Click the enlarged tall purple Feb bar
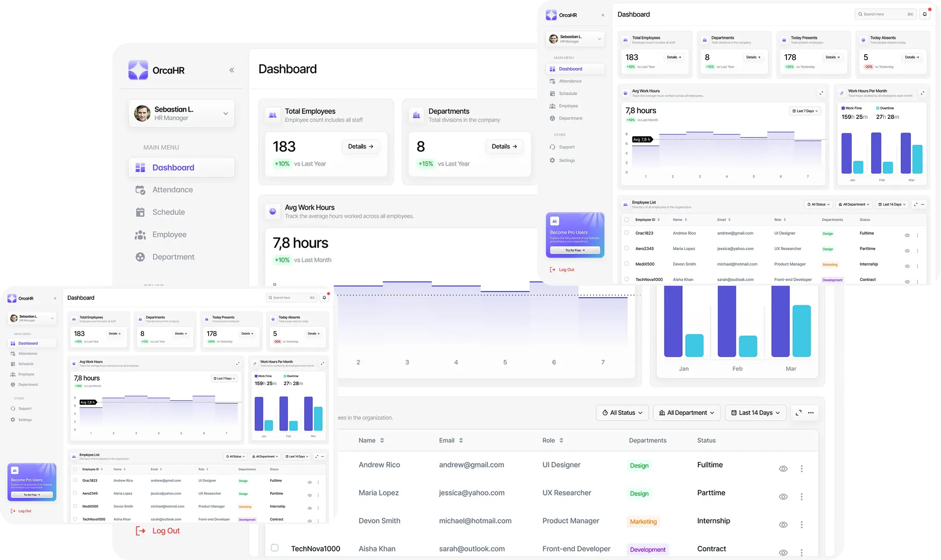The height and width of the screenshot is (560, 941). 727,321
